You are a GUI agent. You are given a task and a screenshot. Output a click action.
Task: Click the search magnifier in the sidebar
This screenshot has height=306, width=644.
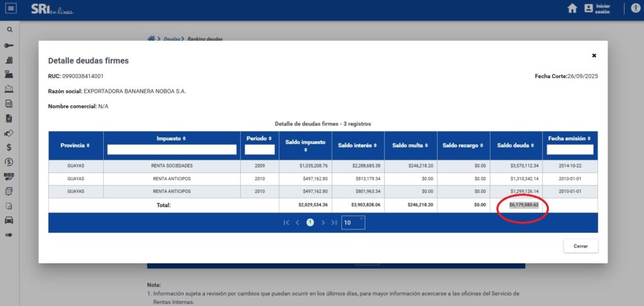pyautogui.click(x=9, y=30)
